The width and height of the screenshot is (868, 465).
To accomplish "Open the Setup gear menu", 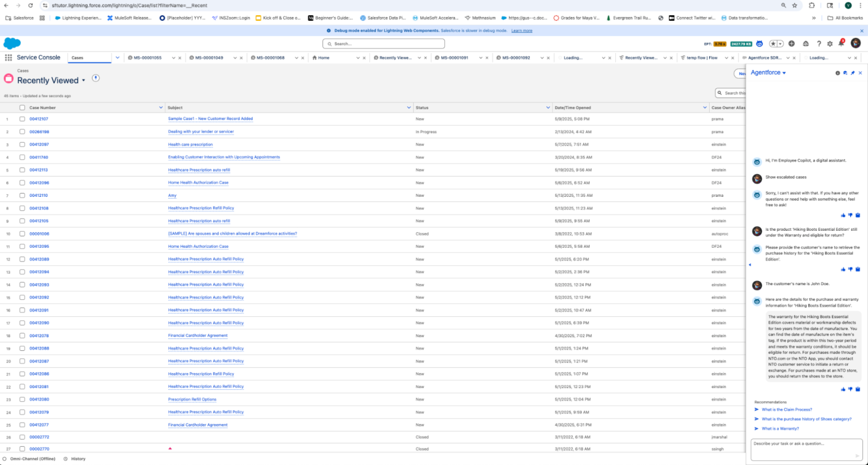I will click(830, 44).
